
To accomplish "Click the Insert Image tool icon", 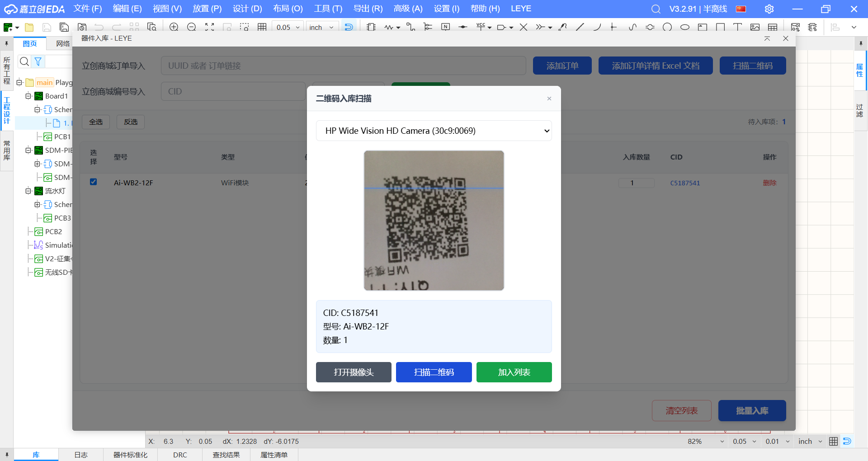I will (755, 27).
